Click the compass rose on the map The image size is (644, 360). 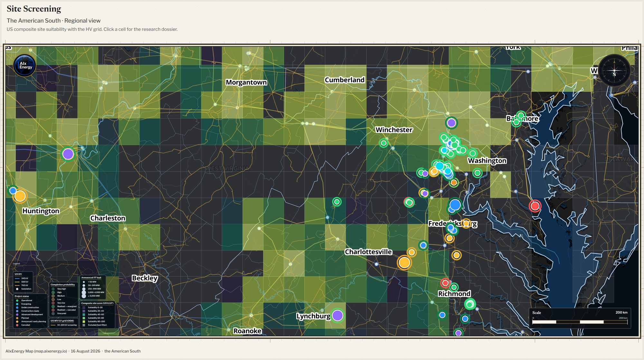click(614, 71)
